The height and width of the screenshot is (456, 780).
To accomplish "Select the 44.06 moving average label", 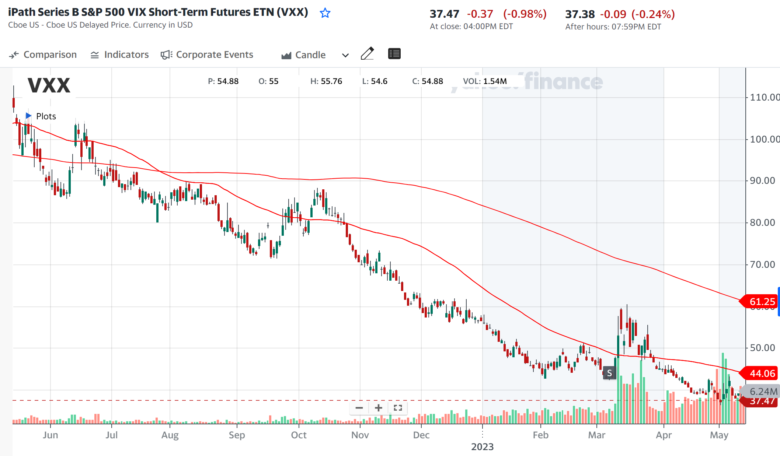I will coord(760,373).
